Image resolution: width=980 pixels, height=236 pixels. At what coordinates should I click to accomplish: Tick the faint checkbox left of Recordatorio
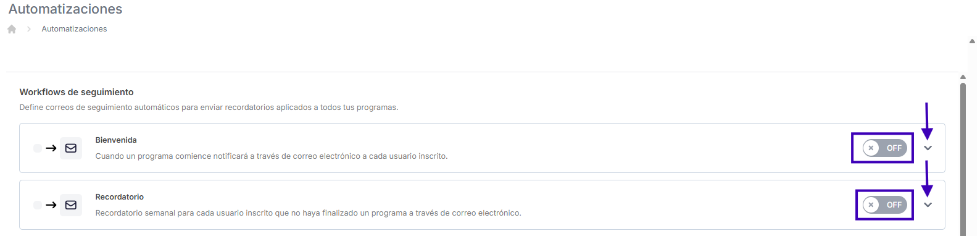38,205
